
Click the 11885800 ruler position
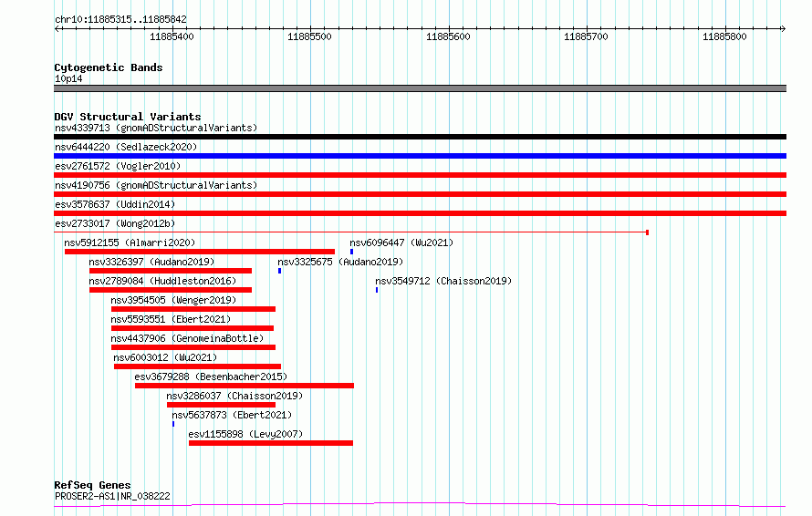click(x=725, y=36)
